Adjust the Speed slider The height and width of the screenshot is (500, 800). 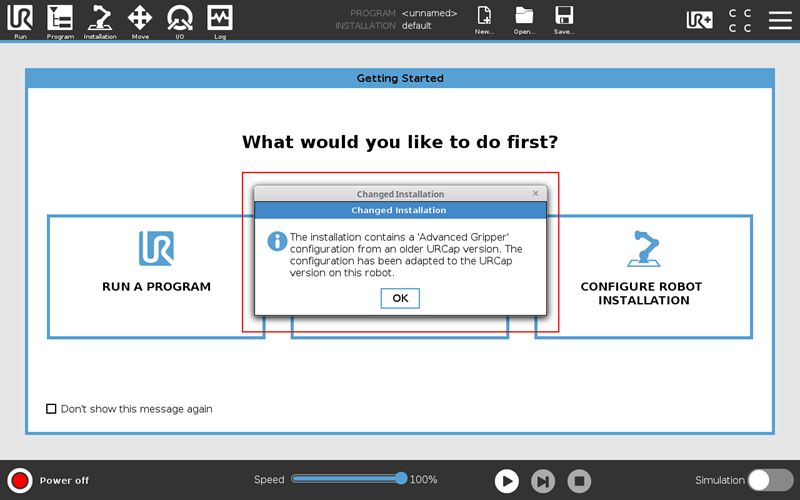click(x=401, y=479)
